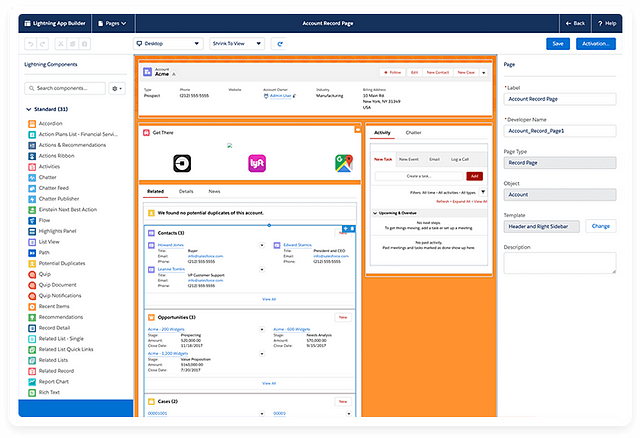Select the Log a Call activity tab
This screenshot has height=438, width=640.
[x=460, y=159]
